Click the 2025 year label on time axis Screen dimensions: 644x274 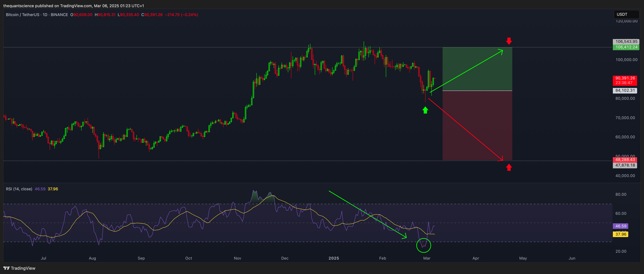point(334,258)
